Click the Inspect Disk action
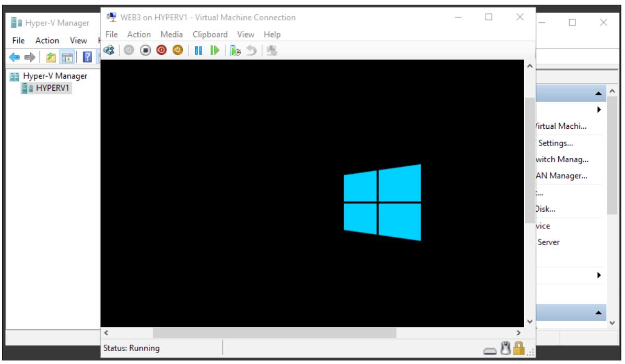 point(546,209)
